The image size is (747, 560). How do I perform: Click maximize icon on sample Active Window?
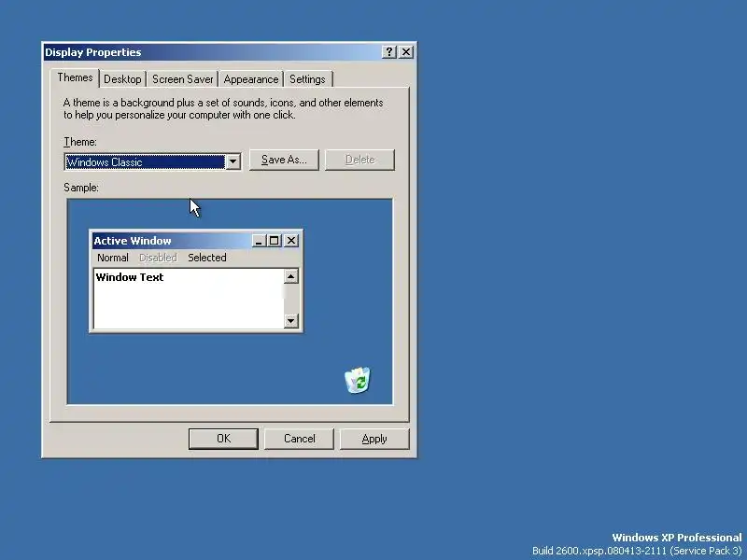[x=274, y=241]
